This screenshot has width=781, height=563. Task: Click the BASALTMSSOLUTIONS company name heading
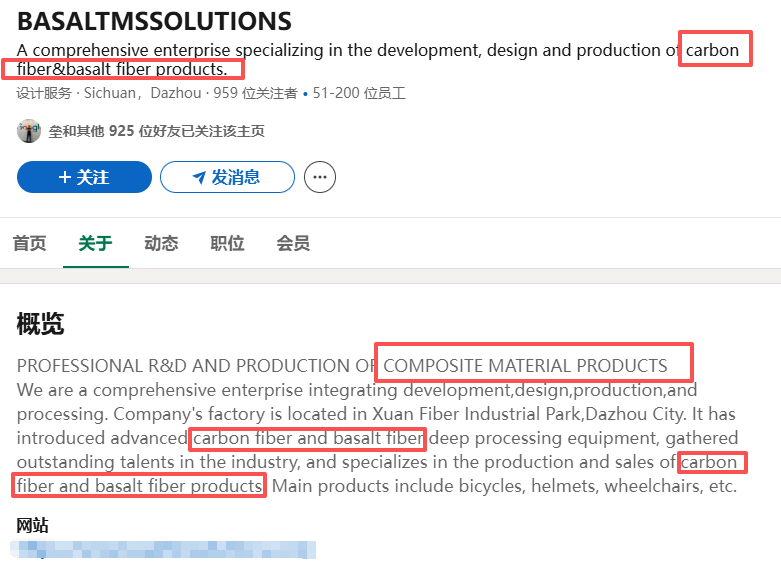[x=154, y=21]
